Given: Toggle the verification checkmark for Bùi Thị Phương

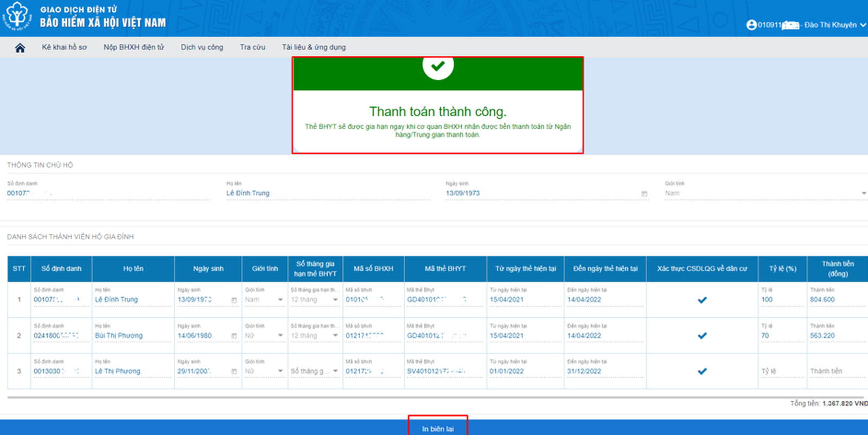Looking at the screenshot, I should point(702,336).
